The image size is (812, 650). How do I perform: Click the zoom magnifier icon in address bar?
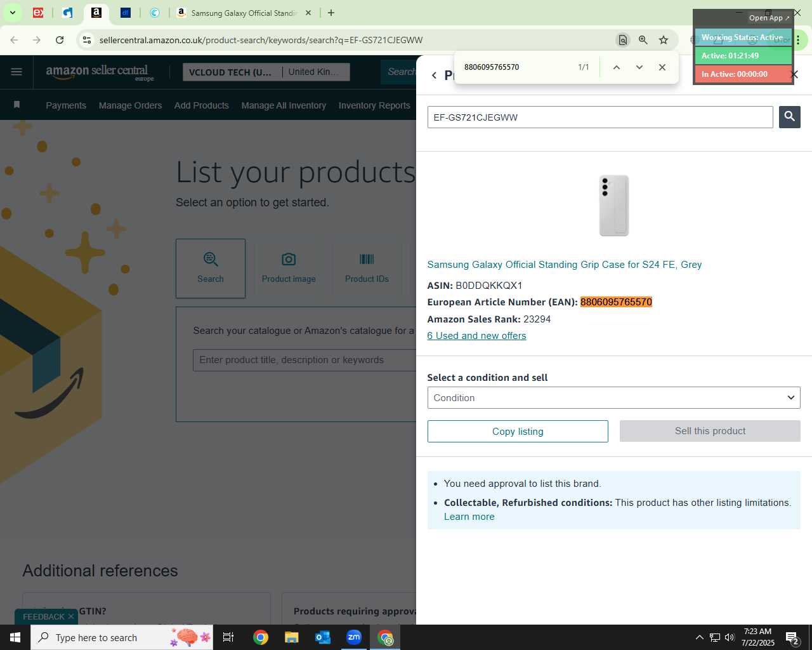point(643,40)
